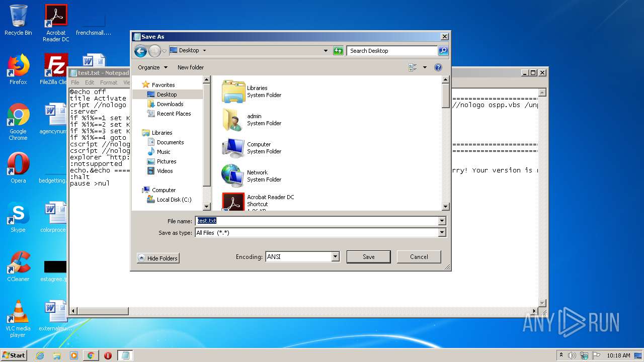644x362 pixels.
Task: Open Skype desktop shortcut
Action: pos(18,217)
